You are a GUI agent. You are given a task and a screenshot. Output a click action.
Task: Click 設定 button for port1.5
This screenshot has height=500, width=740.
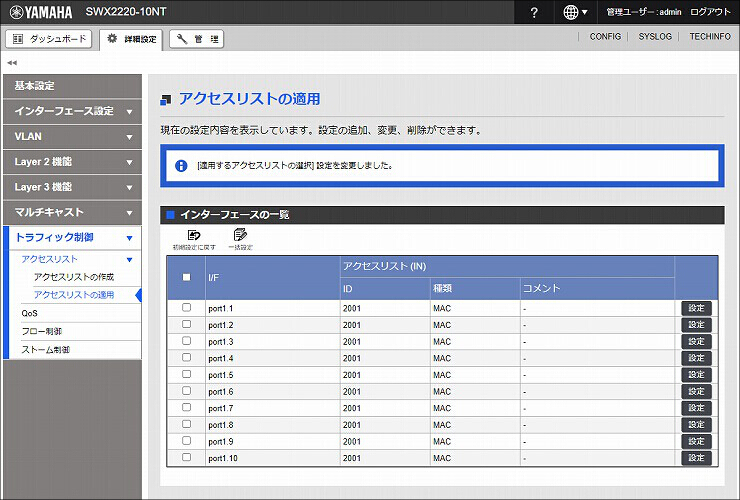696,375
